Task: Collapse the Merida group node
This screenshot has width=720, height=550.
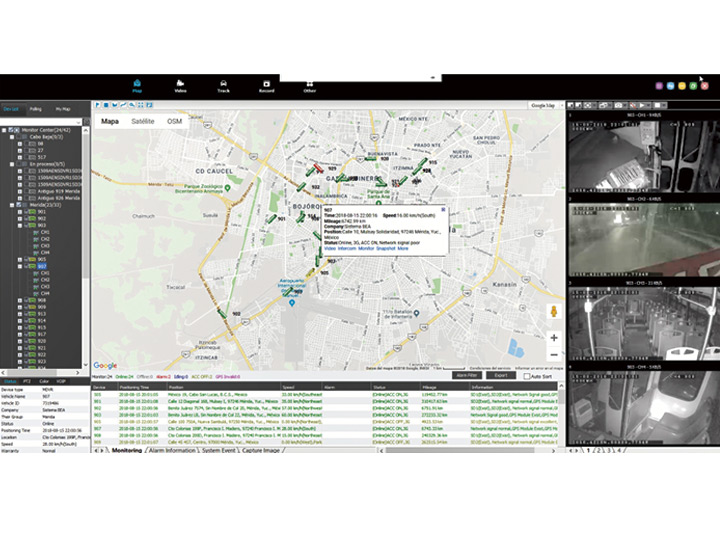Action: pyautogui.click(x=12, y=205)
